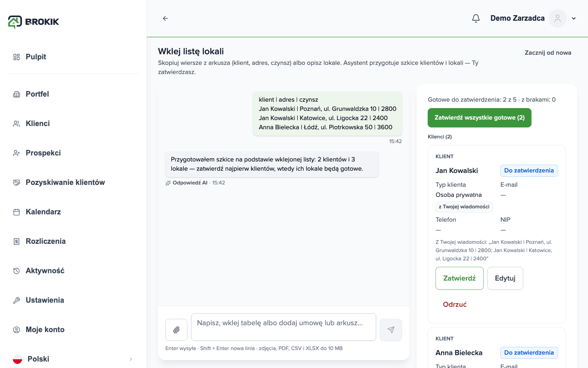Click the paperclip attachment icon
588x368 pixels.
pos(176,330)
